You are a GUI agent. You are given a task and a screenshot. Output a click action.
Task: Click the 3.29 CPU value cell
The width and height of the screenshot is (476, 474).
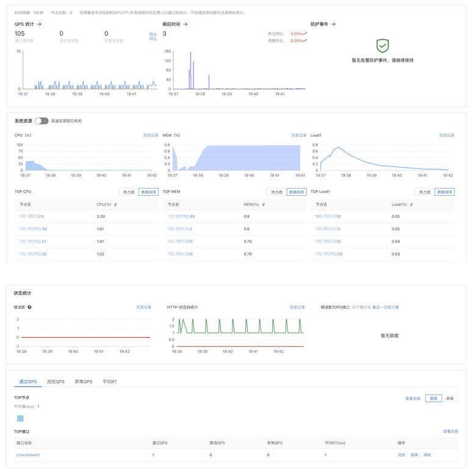point(101,217)
